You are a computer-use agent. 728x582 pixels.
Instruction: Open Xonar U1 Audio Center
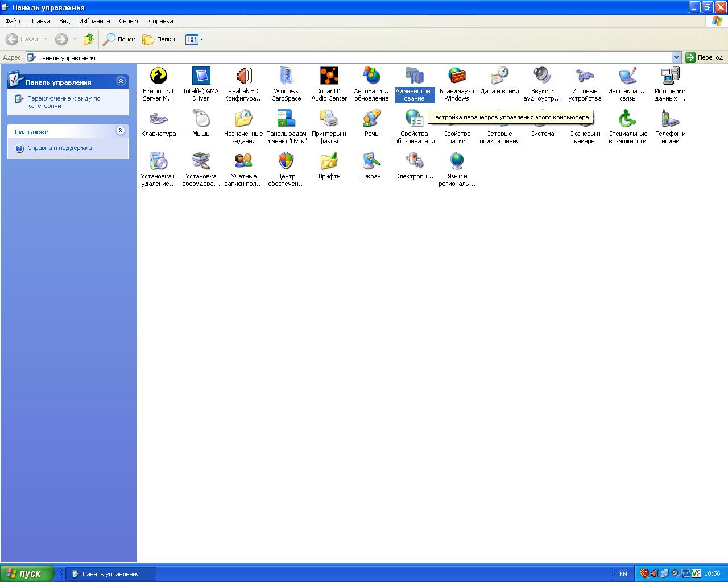coord(329,76)
